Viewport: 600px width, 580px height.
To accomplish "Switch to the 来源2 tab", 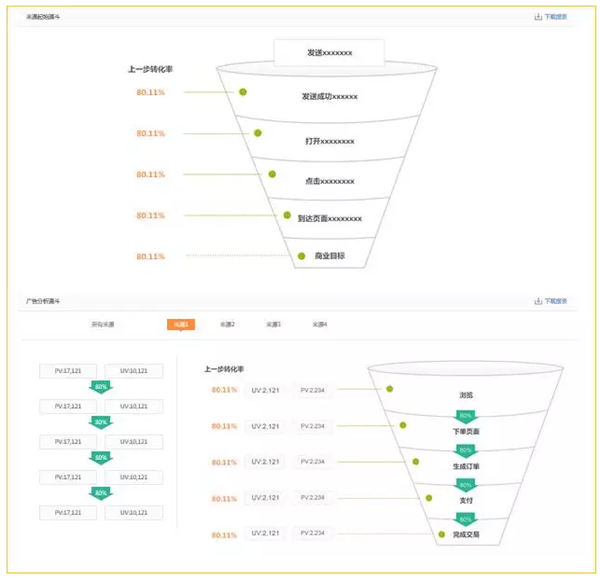I will (x=227, y=324).
